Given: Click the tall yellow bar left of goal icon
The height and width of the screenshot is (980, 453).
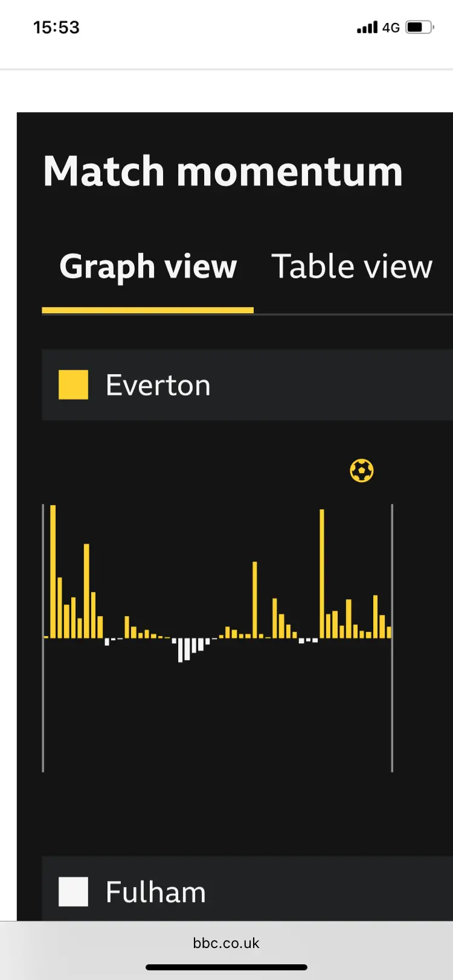Looking at the screenshot, I should tap(322, 573).
